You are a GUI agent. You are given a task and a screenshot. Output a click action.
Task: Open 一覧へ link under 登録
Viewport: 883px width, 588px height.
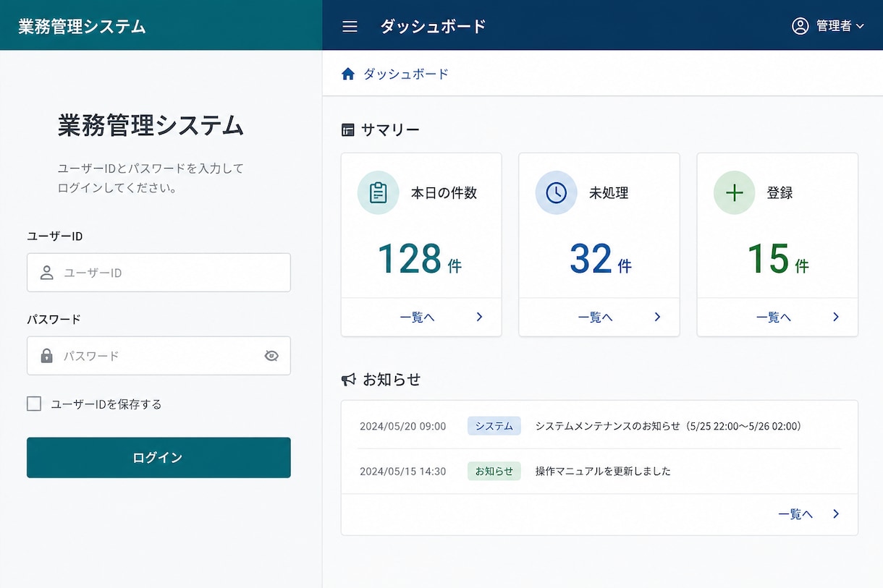click(774, 317)
